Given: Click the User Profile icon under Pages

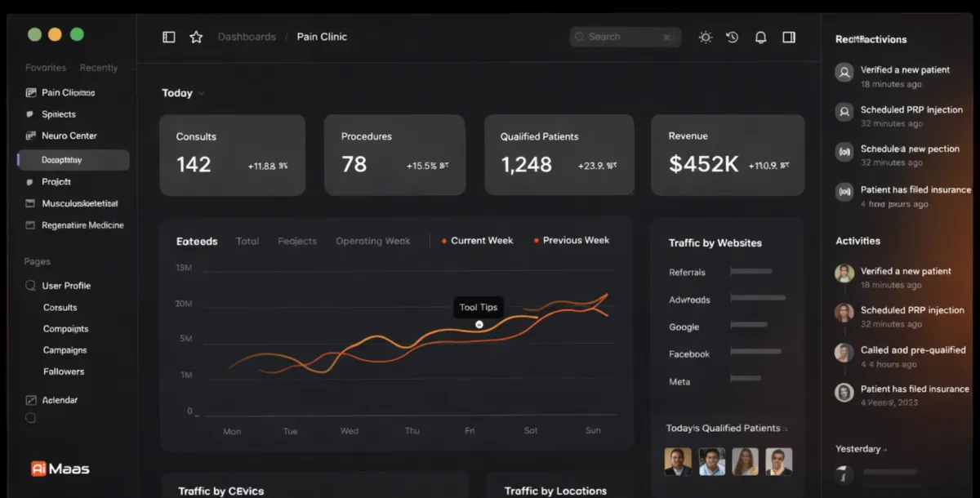Looking at the screenshot, I should point(31,286).
